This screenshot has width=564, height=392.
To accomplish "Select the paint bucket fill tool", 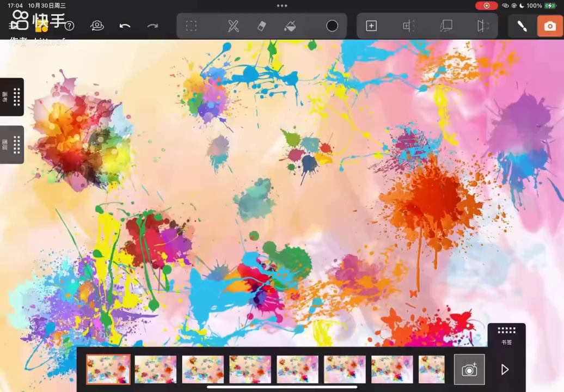I will [290, 26].
